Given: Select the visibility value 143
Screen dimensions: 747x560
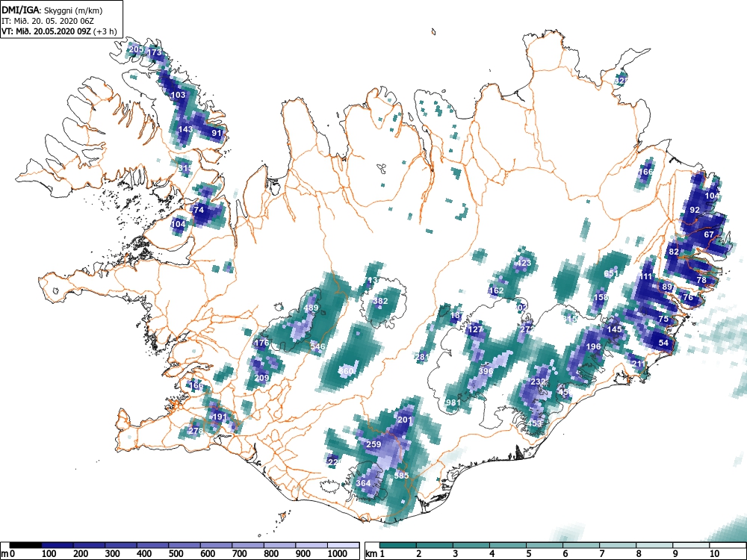Looking at the screenshot, I should click(x=185, y=129).
